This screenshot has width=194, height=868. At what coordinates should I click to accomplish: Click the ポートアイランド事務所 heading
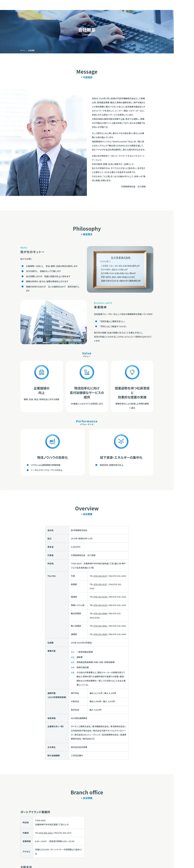click(35, 812)
